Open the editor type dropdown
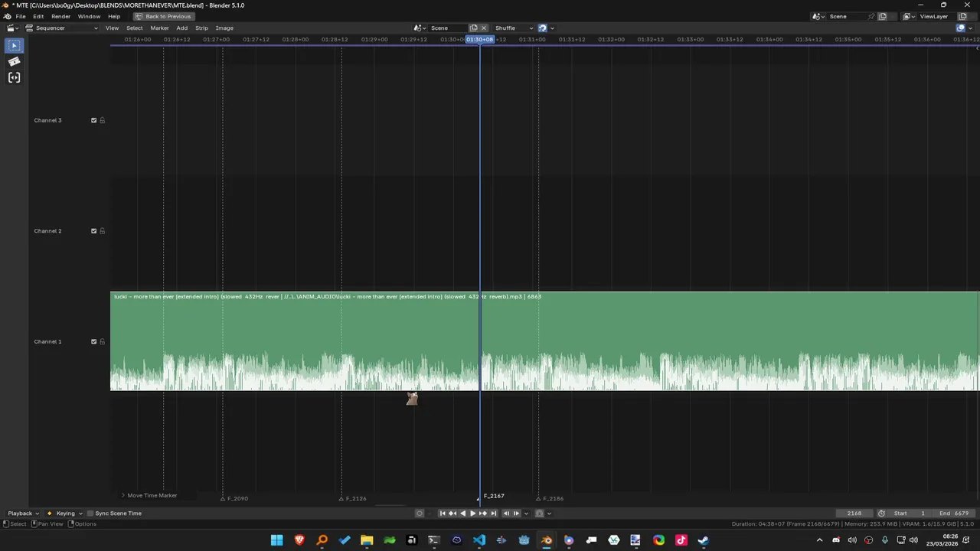This screenshot has height=551, width=980. (x=13, y=28)
